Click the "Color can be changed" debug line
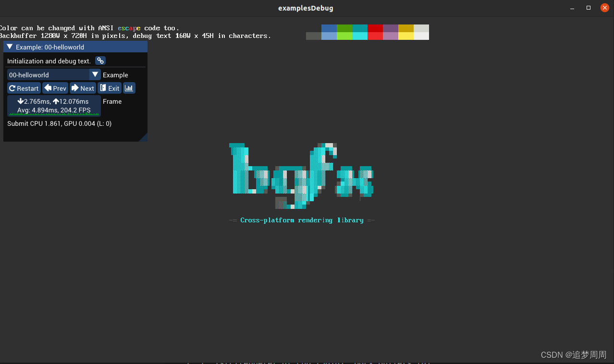This screenshot has height=364, width=614. click(x=89, y=28)
